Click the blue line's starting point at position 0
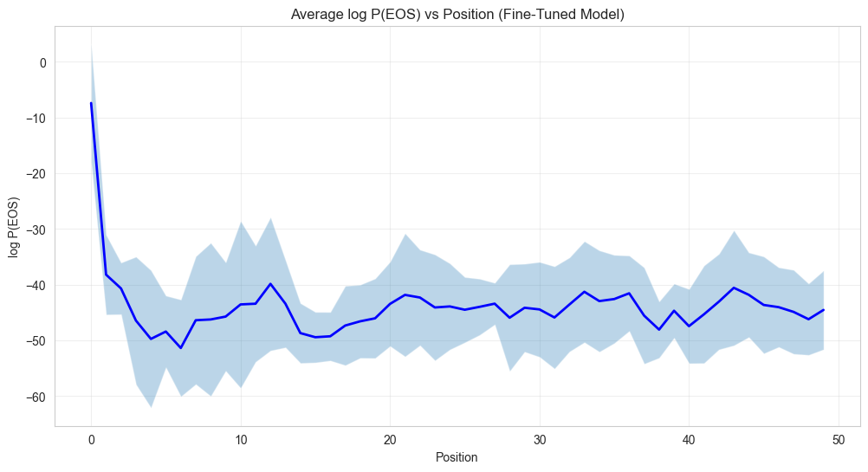 point(91,104)
